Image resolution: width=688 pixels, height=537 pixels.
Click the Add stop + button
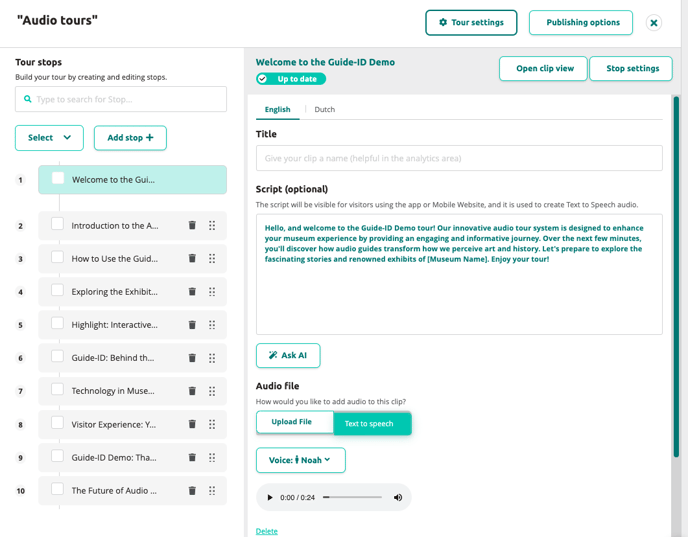(x=130, y=138)
